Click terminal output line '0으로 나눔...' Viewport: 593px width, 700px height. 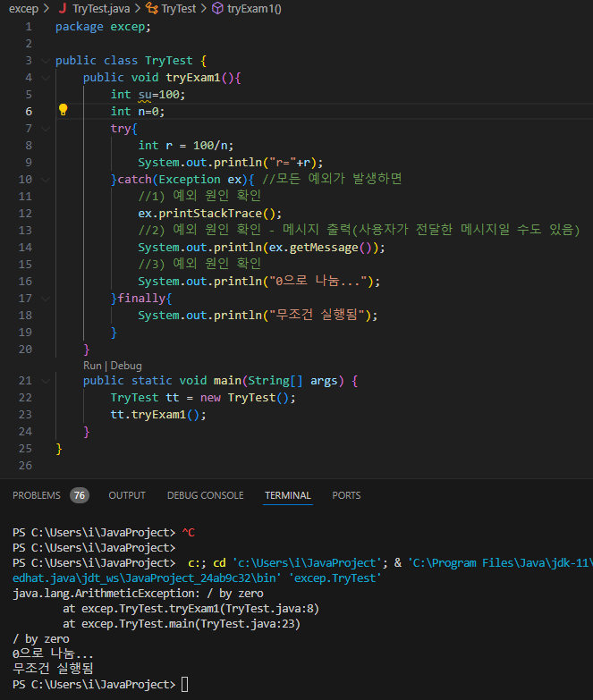pyautogui.click(x=53, y=654)
